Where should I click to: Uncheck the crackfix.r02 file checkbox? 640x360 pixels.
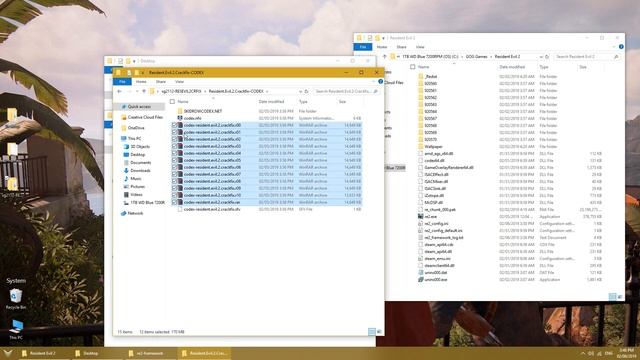coord(174,139)
